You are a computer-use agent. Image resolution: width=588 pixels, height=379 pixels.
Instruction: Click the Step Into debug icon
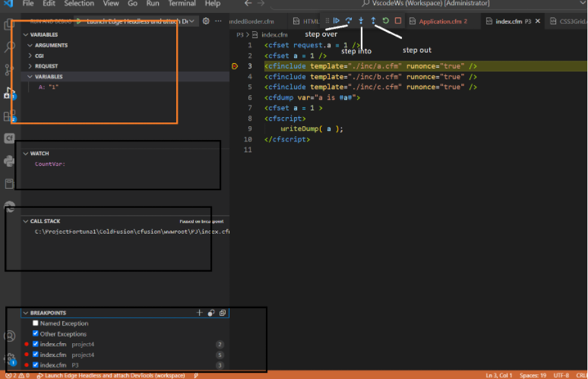tap(360, 20)
